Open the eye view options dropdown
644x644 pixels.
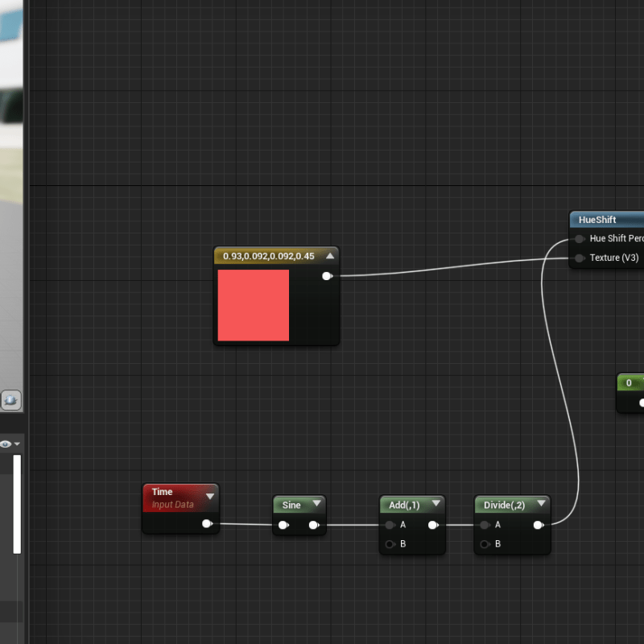coord(10,444)
